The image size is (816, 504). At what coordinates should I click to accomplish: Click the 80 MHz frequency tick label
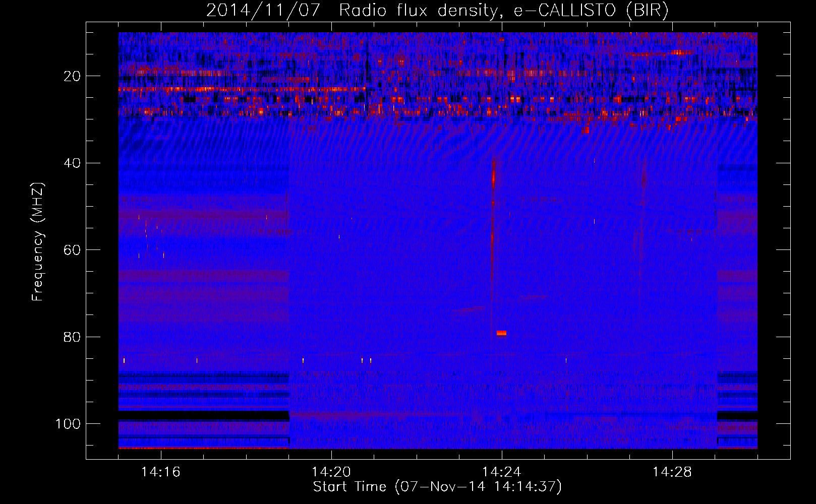[73, 337]
